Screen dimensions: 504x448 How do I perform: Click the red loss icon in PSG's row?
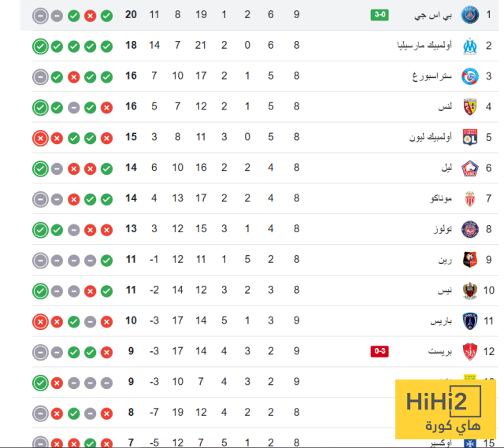[x=90, y=15]
